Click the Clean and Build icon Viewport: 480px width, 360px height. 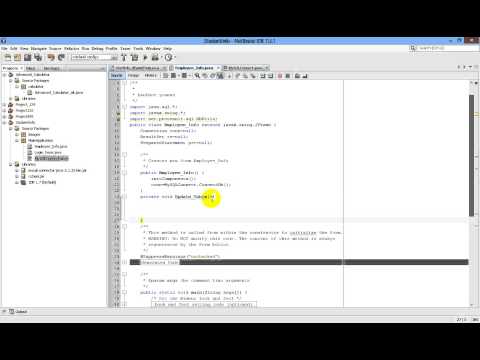[x=134, y=57]
